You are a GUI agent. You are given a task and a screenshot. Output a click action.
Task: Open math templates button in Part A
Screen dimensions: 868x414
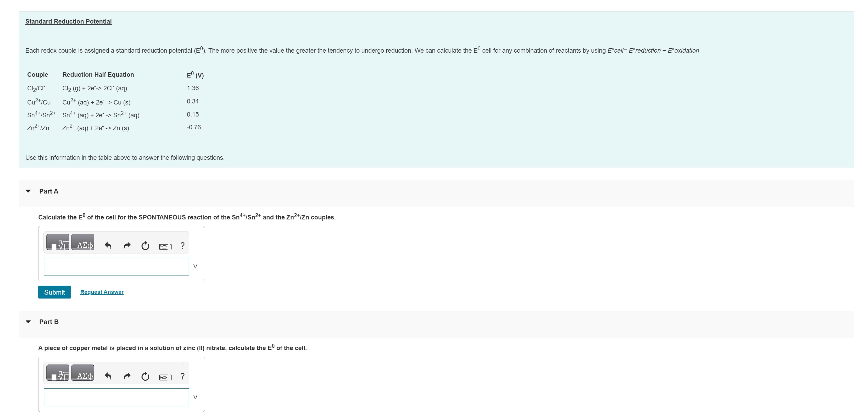coord(58,242)
